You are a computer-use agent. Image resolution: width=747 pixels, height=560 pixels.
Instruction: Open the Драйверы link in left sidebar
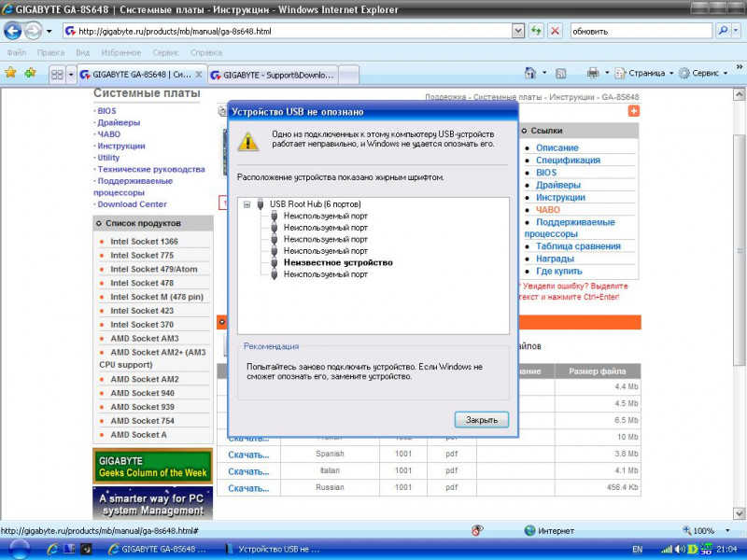click(x=119, y=122)
